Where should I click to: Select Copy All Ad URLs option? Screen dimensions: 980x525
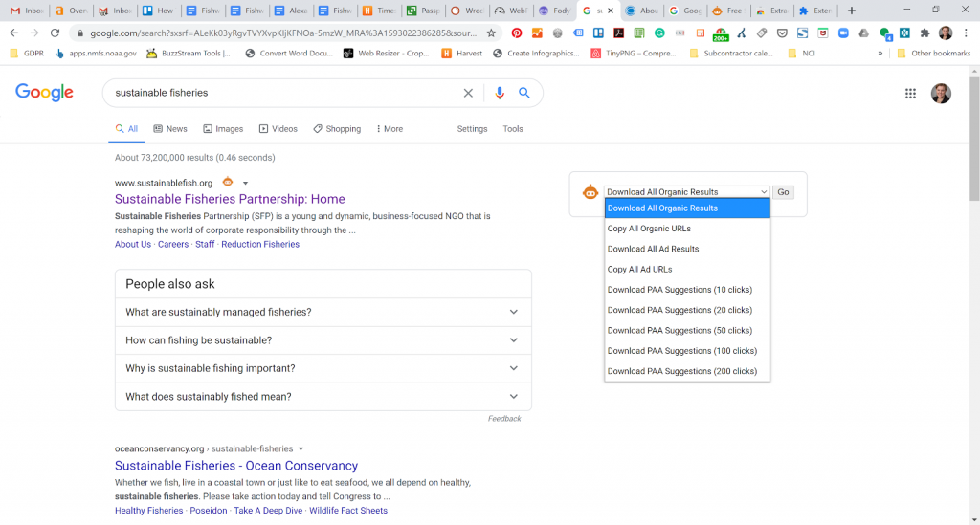click(x=687, y=270)
